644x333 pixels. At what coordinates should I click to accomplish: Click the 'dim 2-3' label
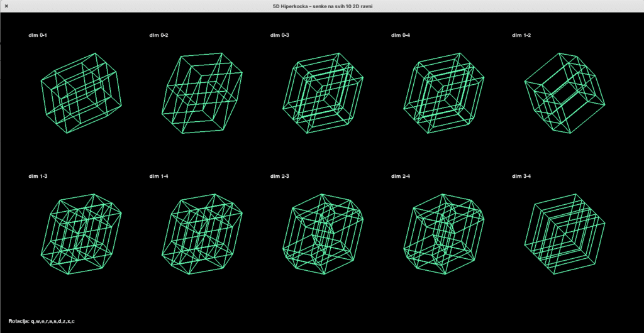[280, 177]
